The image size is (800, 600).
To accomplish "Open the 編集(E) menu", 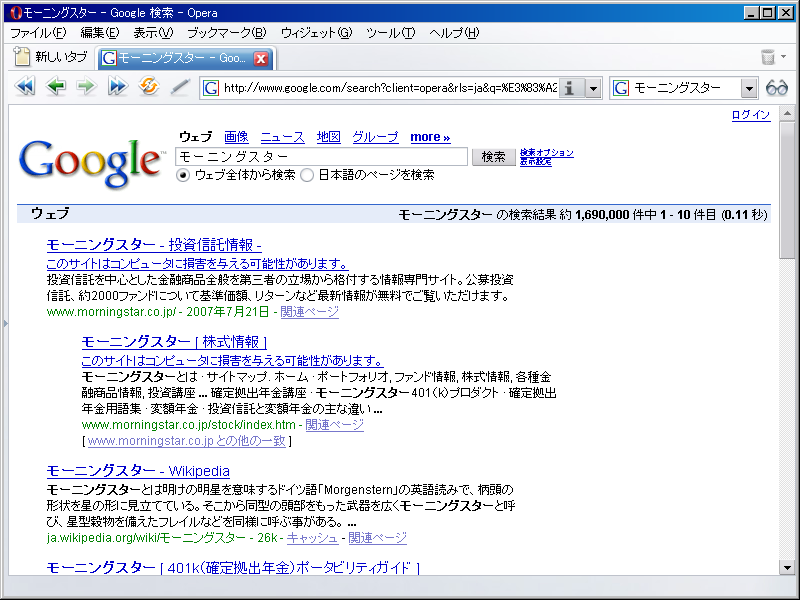I will coord(100,33).
